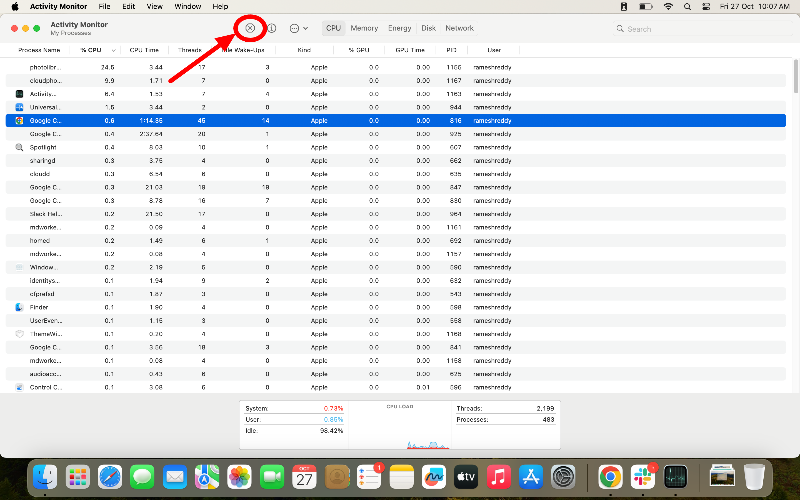
Task: Select the Finder process icon in list
Action: tap(19, 307)
